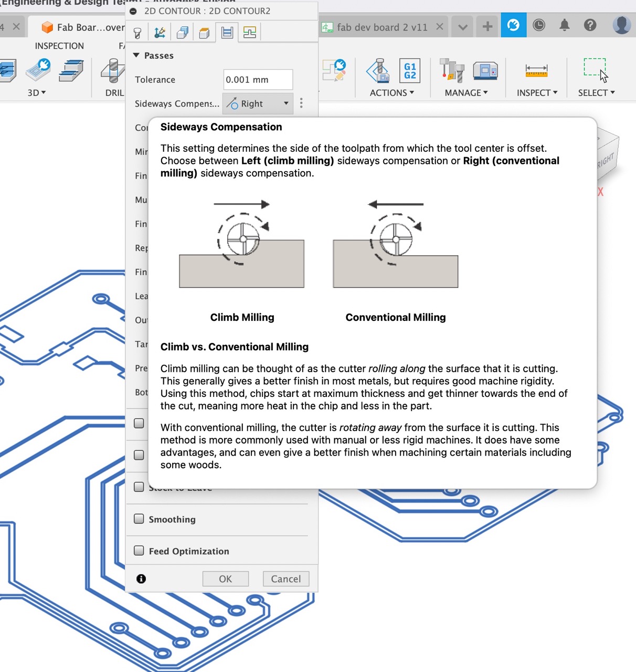The height and width of the screenshot is (672, 636).
Task: Open the Machine Library icon under MANAGE
Action: [485, 71]
